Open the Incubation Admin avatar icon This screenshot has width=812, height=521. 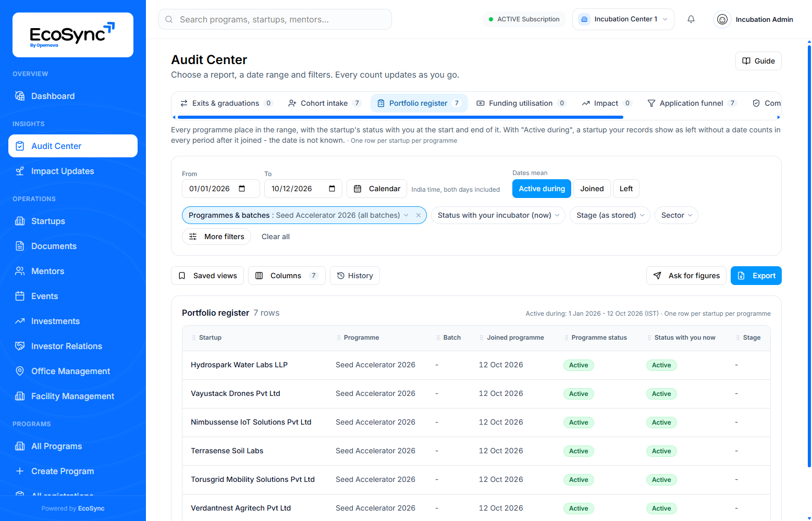click(x=722, y=19)
